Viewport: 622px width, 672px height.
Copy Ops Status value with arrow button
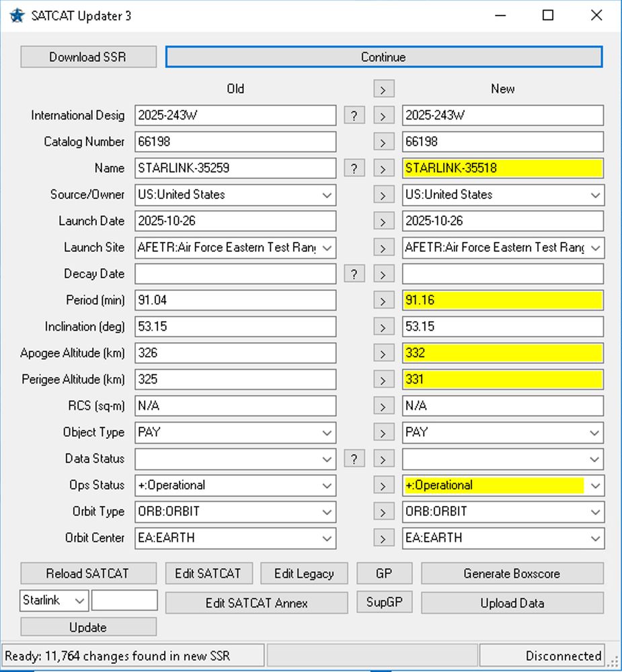tap(384, 486)
